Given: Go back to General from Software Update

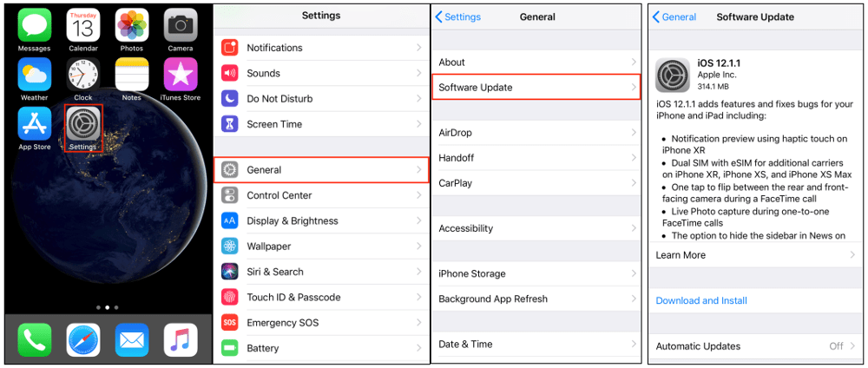Looking at the screenshot, I should tap(674, 17).
